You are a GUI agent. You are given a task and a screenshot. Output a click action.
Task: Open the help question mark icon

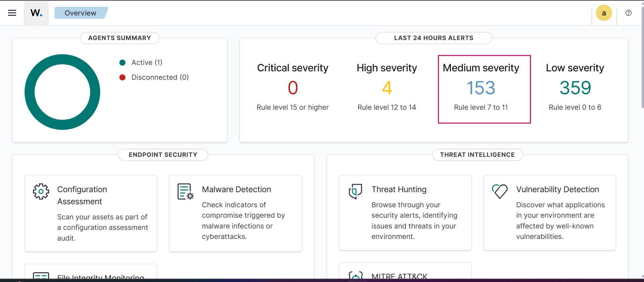[x=628, y=13]
